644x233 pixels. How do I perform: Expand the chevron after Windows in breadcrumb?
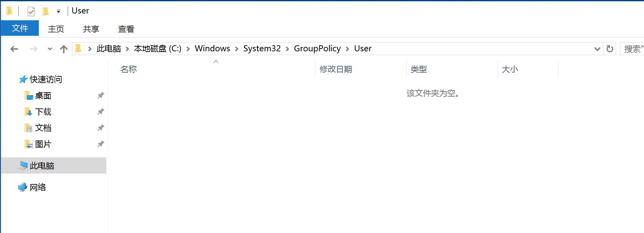click(x=237, y=49)
